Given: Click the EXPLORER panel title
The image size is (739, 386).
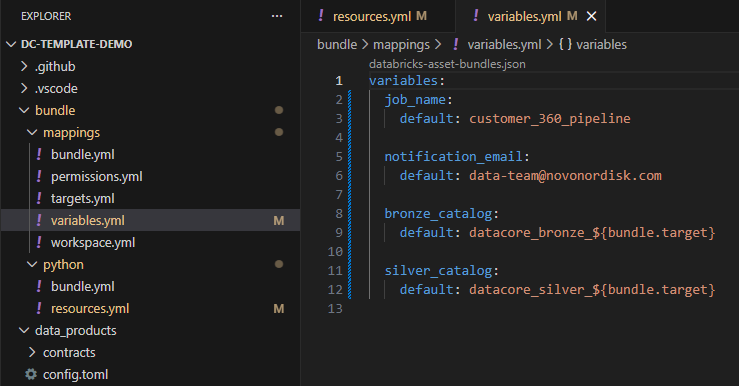Looking at the screenshot, I should 46,16.
